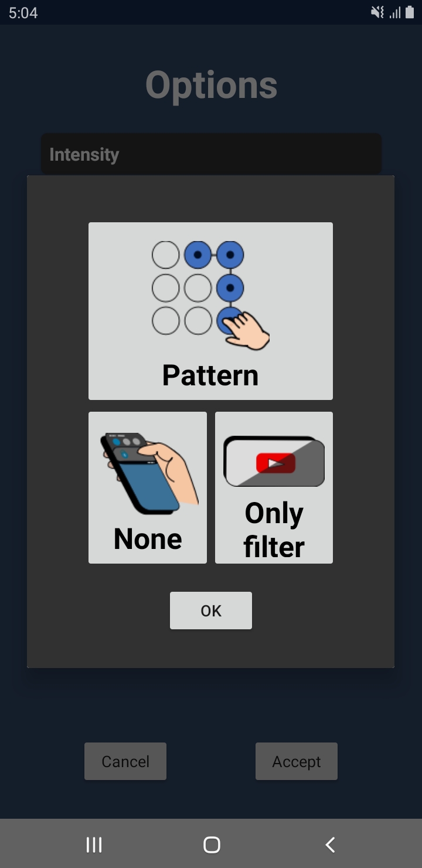422x868 pixels.
Task: Confirm the dialog with OK
Action: pyautogui.click(x=211, y=611)
